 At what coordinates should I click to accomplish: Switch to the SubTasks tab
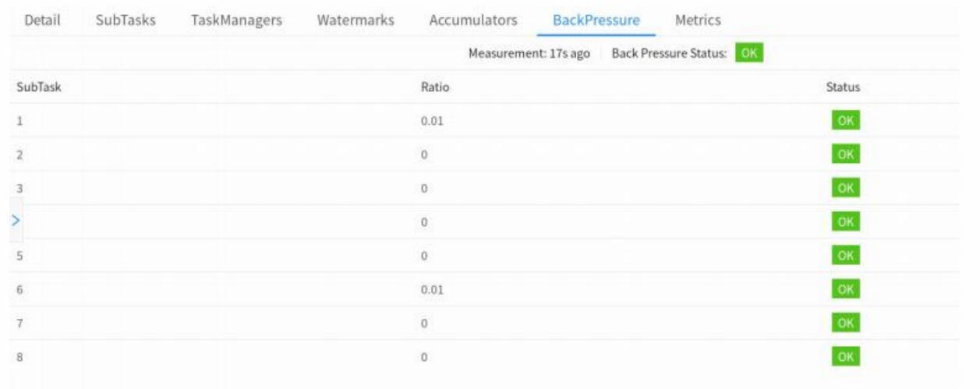pyautogui.click(x=124, y=19)
